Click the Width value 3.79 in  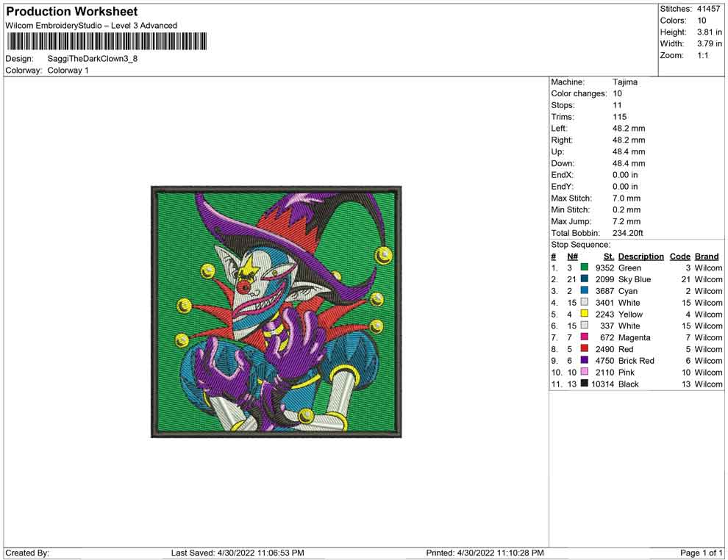710,43
